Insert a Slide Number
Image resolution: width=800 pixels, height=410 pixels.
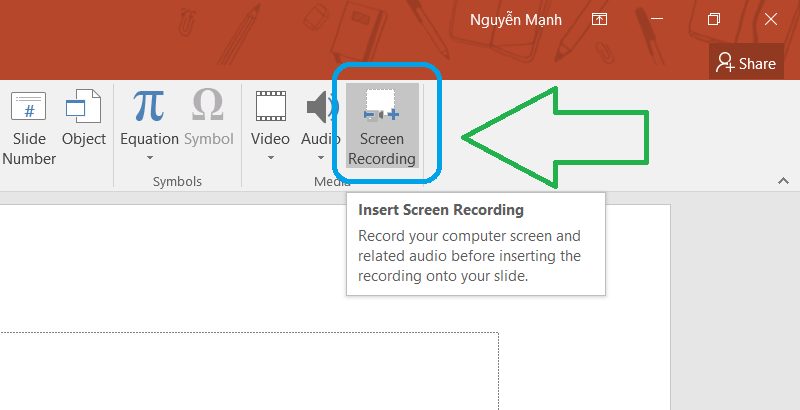29,127
